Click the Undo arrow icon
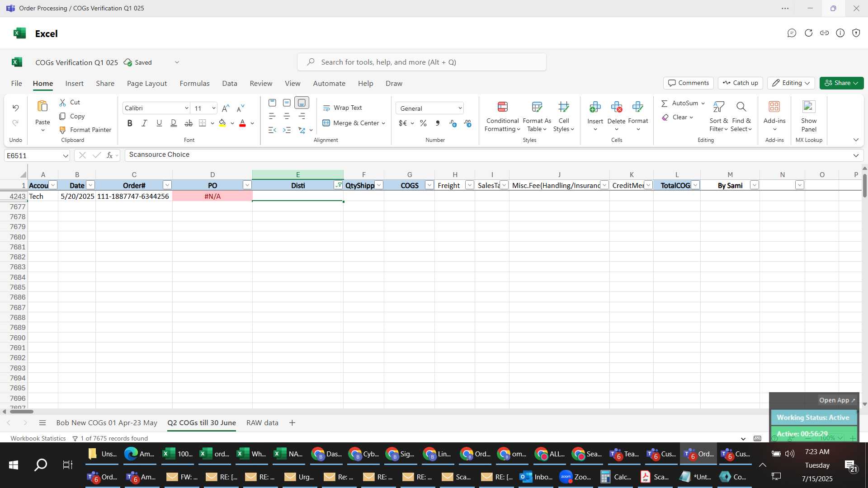The width and height of the screenshot is (868, 488). click(15, 108)
